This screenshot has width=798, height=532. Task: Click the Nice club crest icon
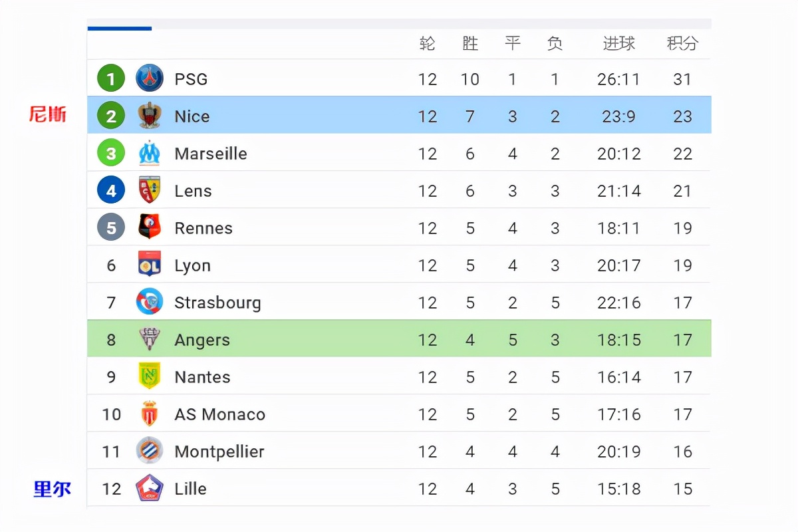150,116
